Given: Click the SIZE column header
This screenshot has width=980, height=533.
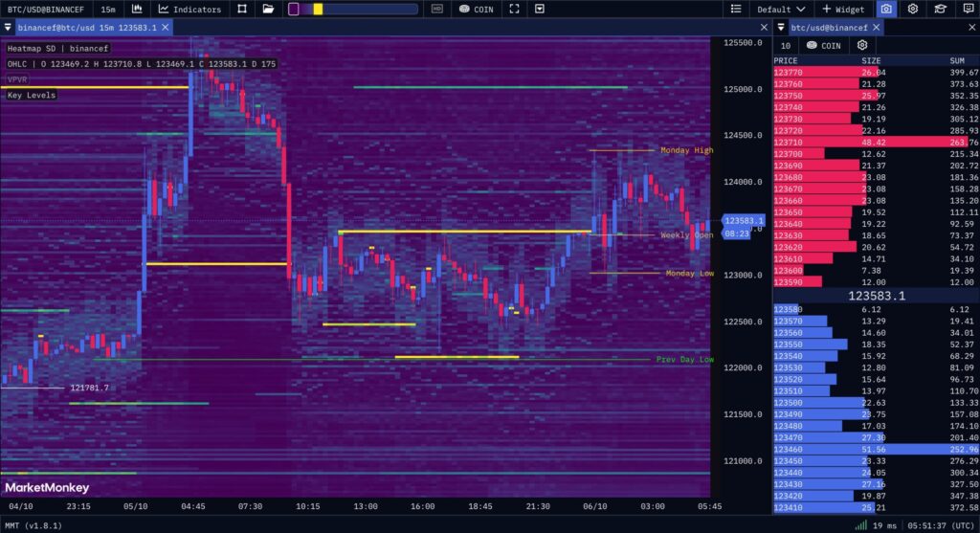Looking at the screenshot, I should pyautogui.click(x=871, y=60).
